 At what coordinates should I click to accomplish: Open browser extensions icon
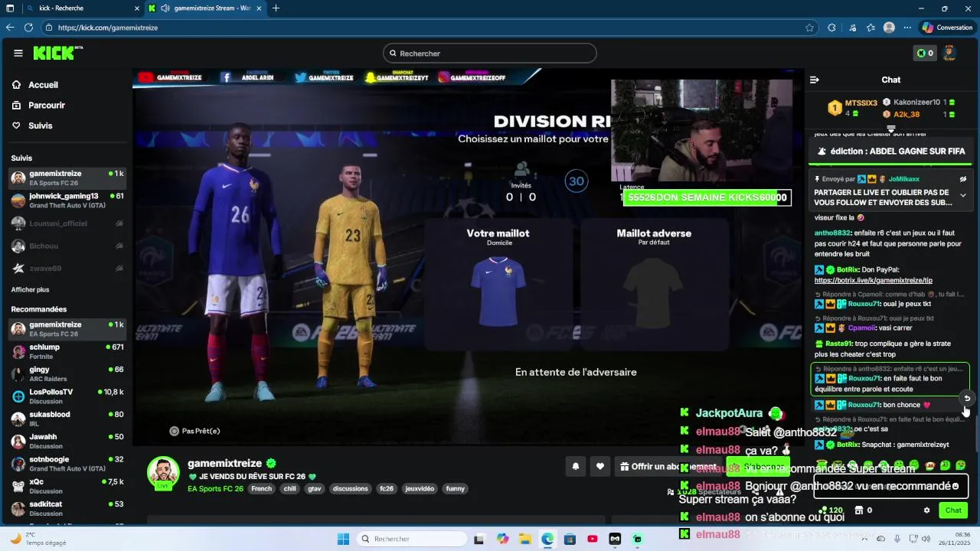831,28
